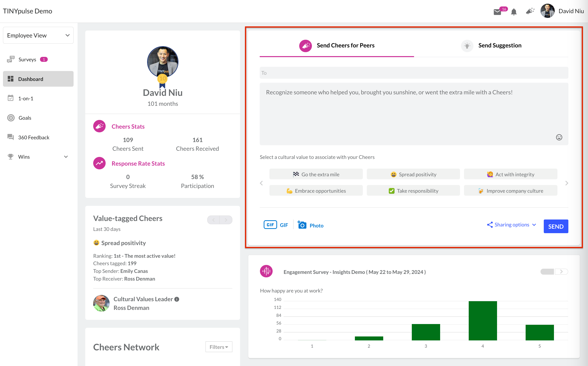Screen dimensions: 588x366
Task: Open the emoji picker in message box
Action: pos(559,137)
